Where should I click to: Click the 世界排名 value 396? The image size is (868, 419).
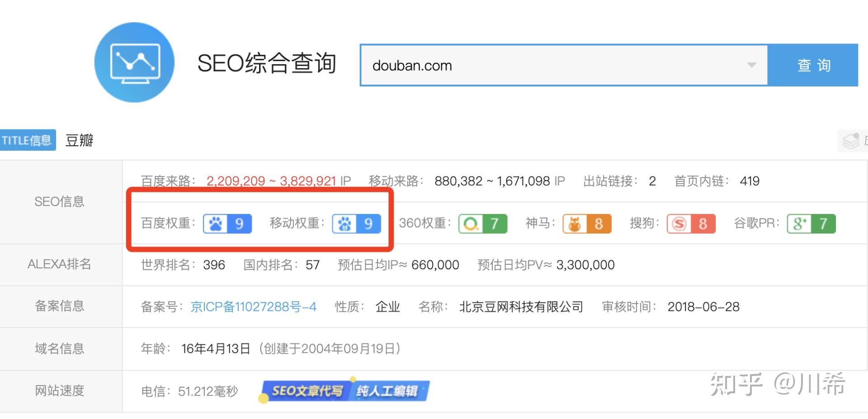click(x=214, y=265)
